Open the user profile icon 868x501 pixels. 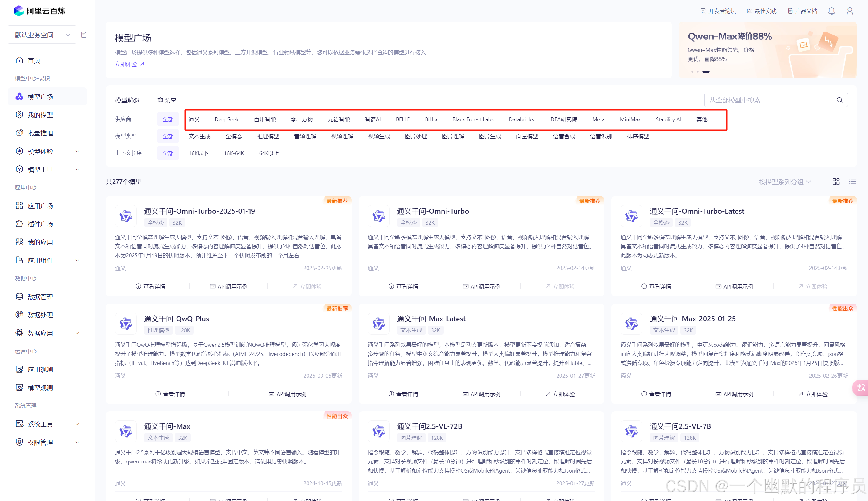849,11
